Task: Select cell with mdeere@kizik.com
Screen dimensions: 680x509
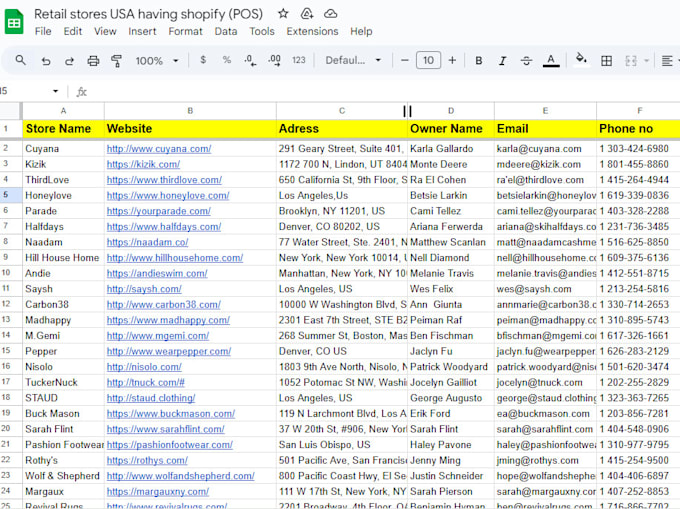Action: pyautogui.click(x=545, y=164)
